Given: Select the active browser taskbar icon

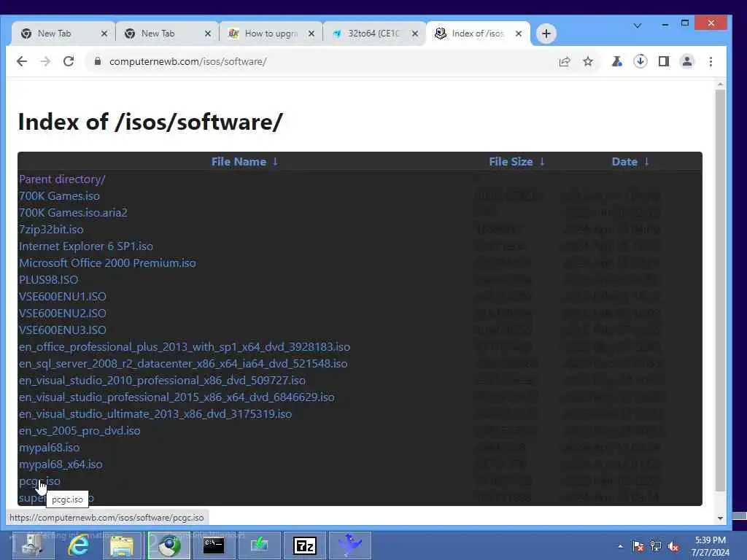Looking at the screenshot, I should (169, 545).
